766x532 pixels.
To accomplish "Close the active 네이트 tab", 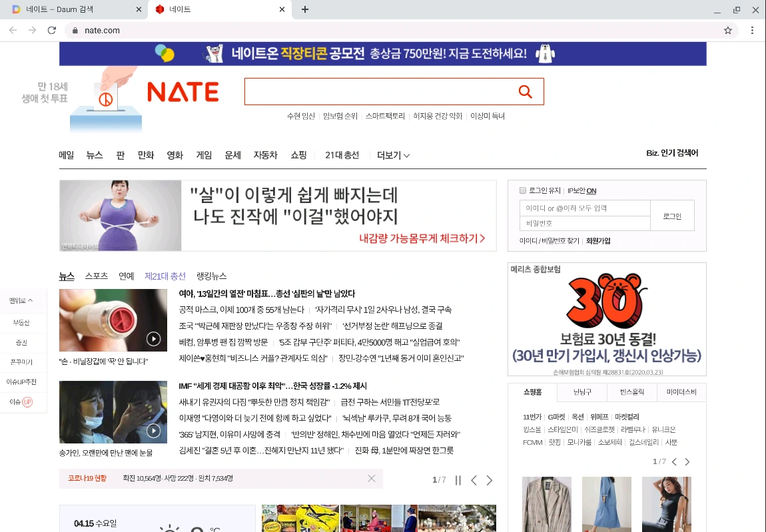I will click(282, 9).
